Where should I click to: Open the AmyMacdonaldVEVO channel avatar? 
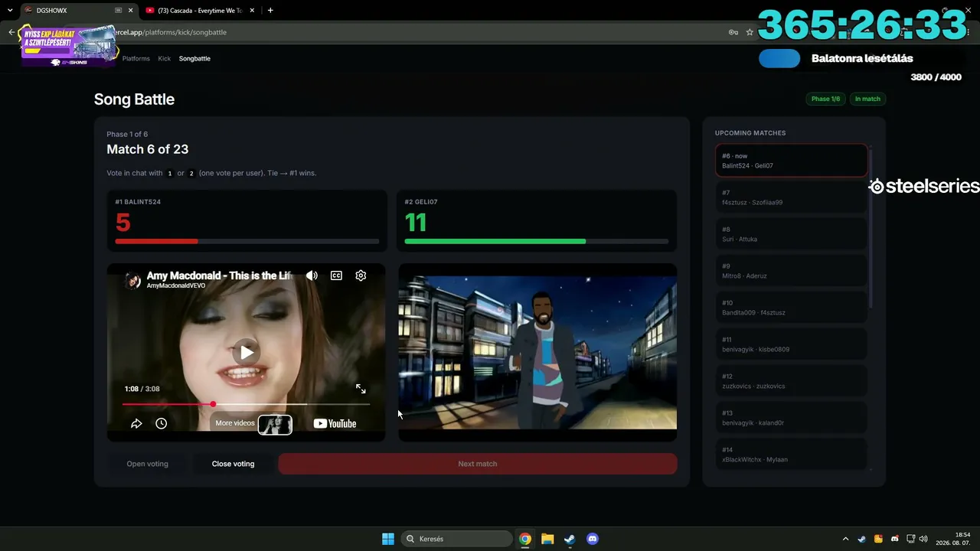coord(133,280)
